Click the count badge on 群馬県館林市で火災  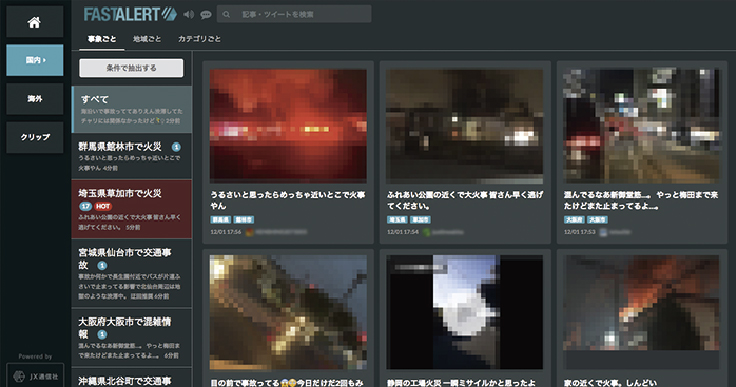click(176, 147)
